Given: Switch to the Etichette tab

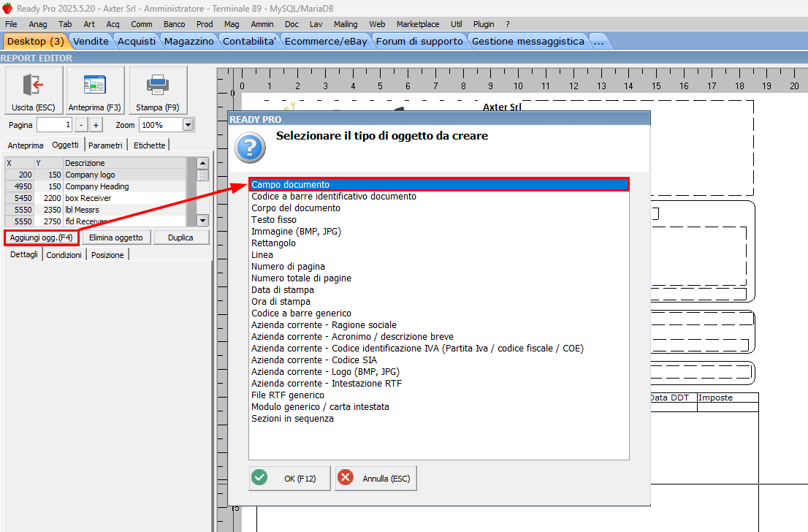Looking at the screenshot, I should [x=150, y=145].
